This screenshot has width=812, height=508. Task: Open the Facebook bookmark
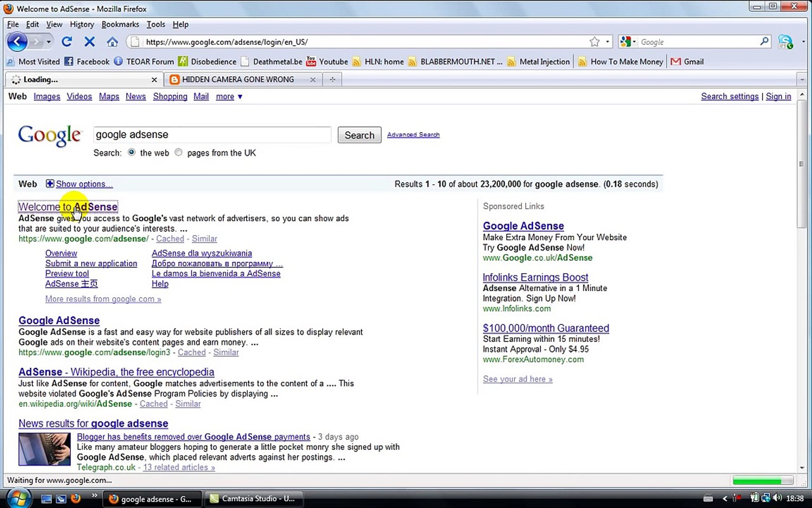pos(87,62)
